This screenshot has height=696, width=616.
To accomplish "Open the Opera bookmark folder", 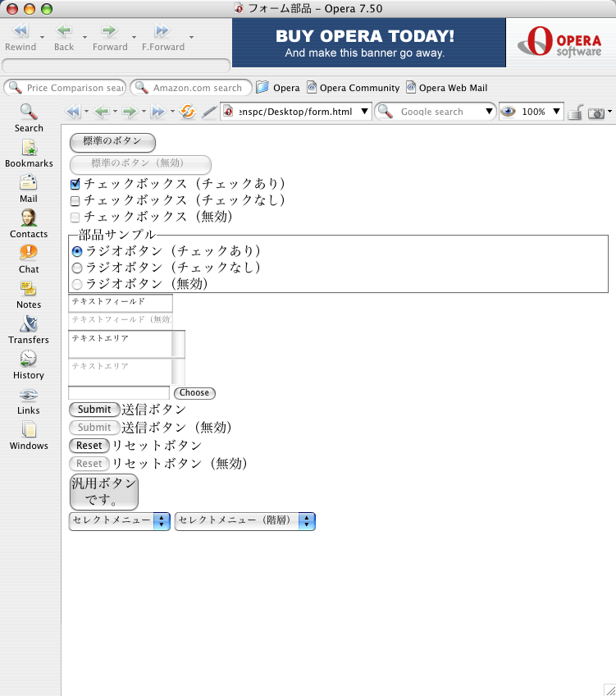I will 278,88.
